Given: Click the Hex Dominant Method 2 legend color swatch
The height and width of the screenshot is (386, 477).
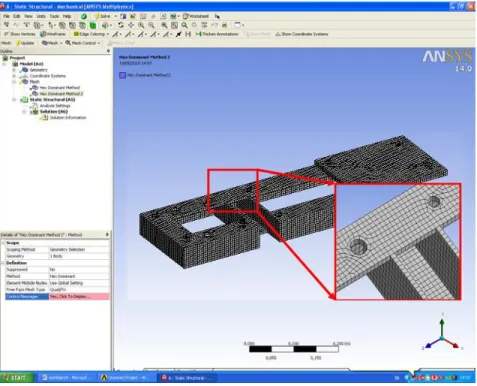Looking at the screenshot, I should pyautogui.click(x=122, y=75).
